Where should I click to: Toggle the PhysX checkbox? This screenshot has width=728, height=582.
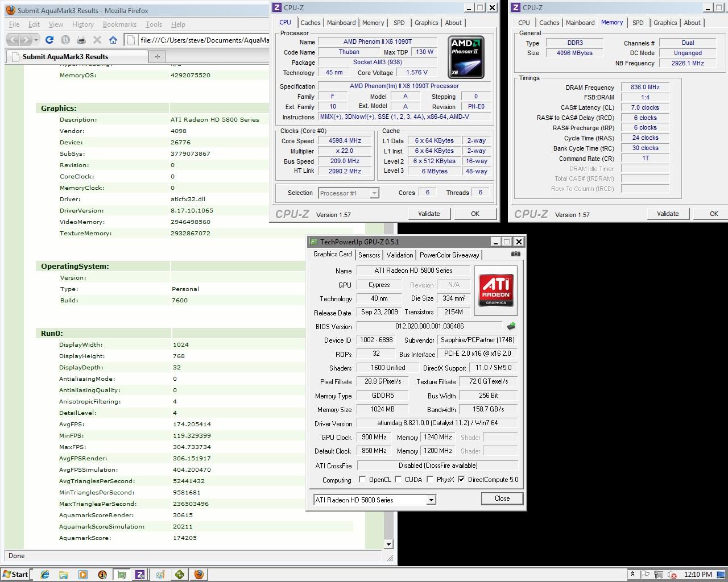[429, 480]
